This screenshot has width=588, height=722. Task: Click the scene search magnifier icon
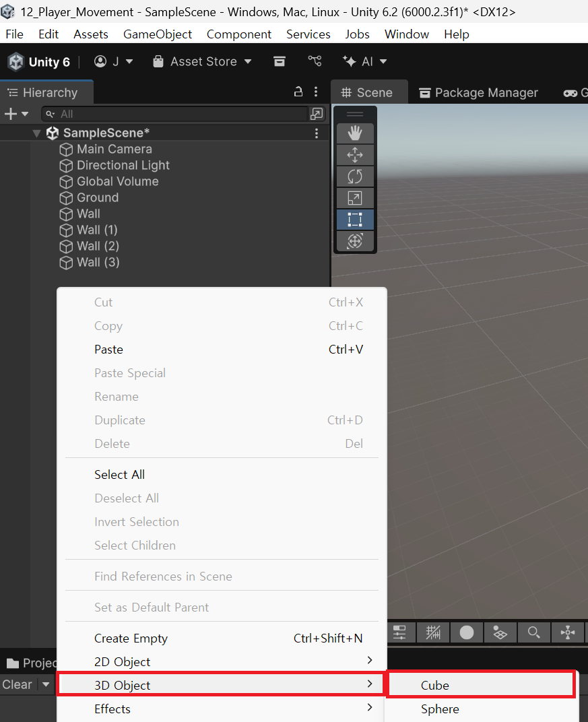533,632
